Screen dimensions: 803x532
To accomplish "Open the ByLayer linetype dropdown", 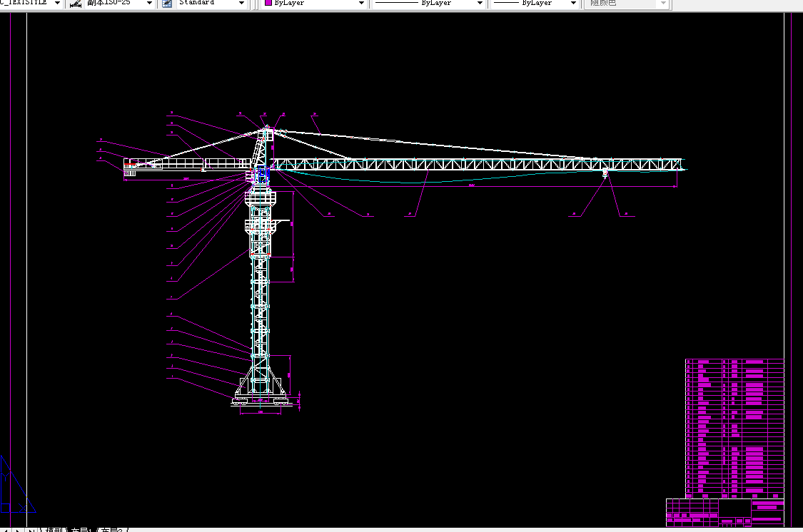I will tap(480, 3).
